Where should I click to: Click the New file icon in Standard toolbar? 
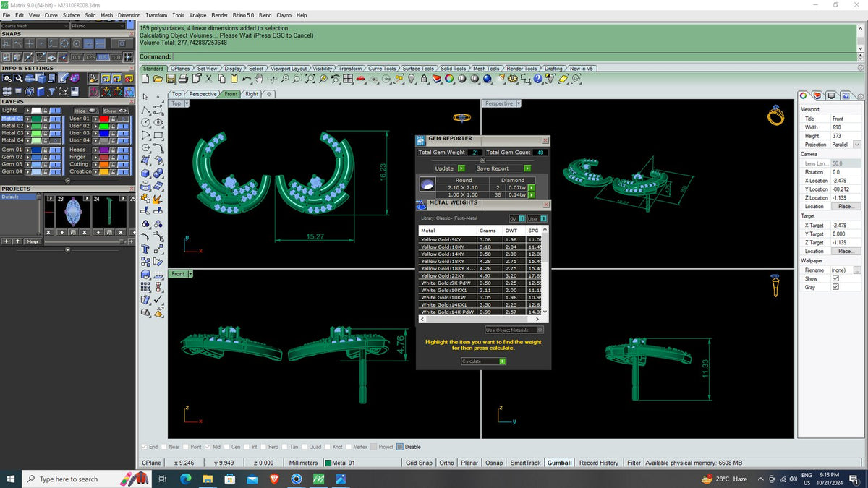pyautogui.click(x=145, y=78)
